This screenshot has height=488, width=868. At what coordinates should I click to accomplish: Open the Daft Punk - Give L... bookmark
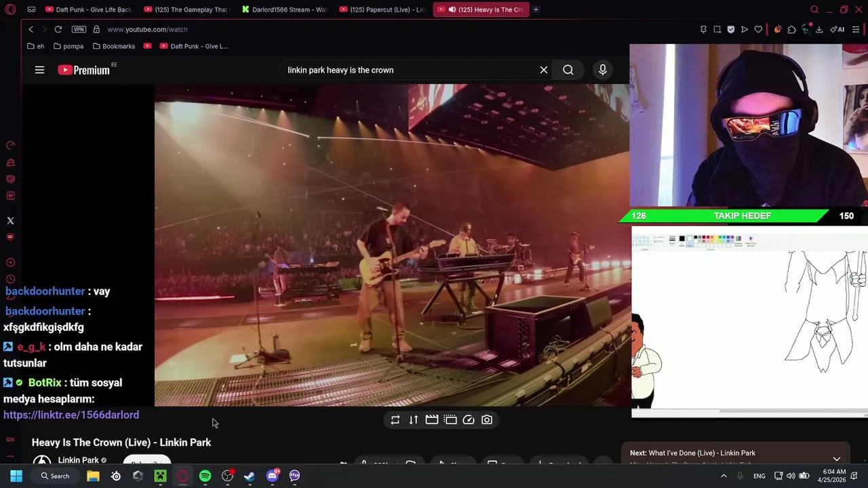click(x=194, y=46)
